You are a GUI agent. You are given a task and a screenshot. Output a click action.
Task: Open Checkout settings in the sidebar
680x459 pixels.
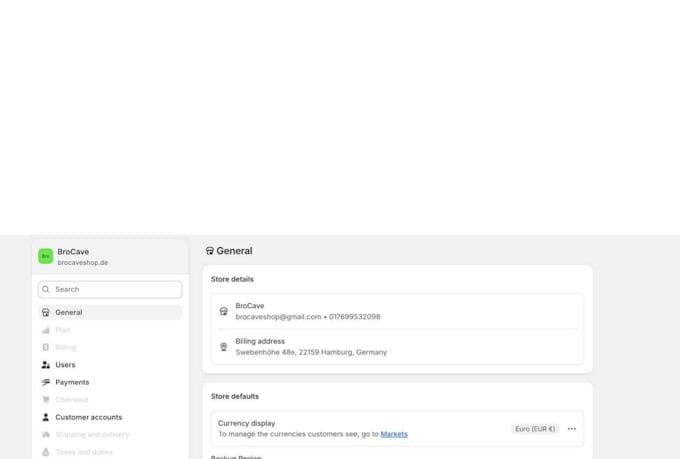(x=110, y=400)
